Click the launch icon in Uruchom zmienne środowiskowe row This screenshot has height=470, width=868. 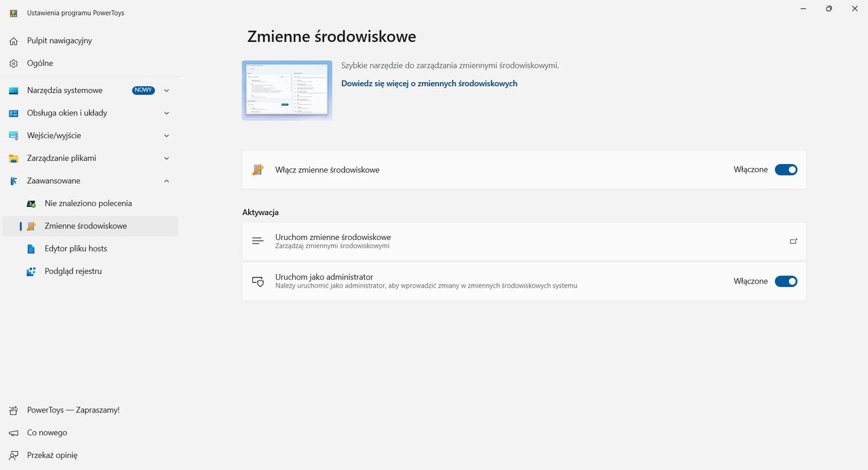pyautogui.click(x=793, y=241)
